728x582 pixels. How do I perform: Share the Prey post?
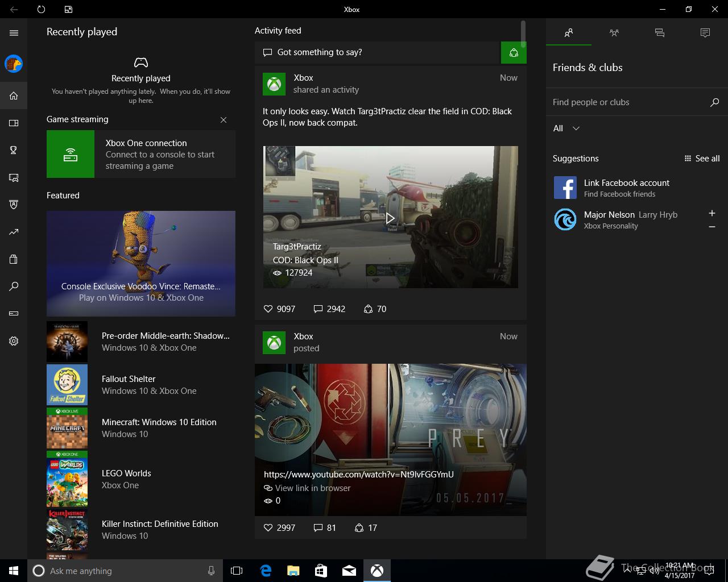[x=366, y=528]
